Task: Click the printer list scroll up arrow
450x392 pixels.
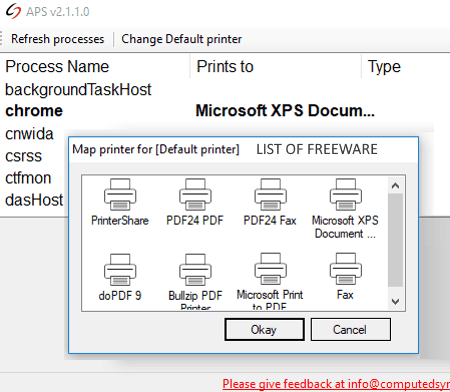Action: click(396, 185)
